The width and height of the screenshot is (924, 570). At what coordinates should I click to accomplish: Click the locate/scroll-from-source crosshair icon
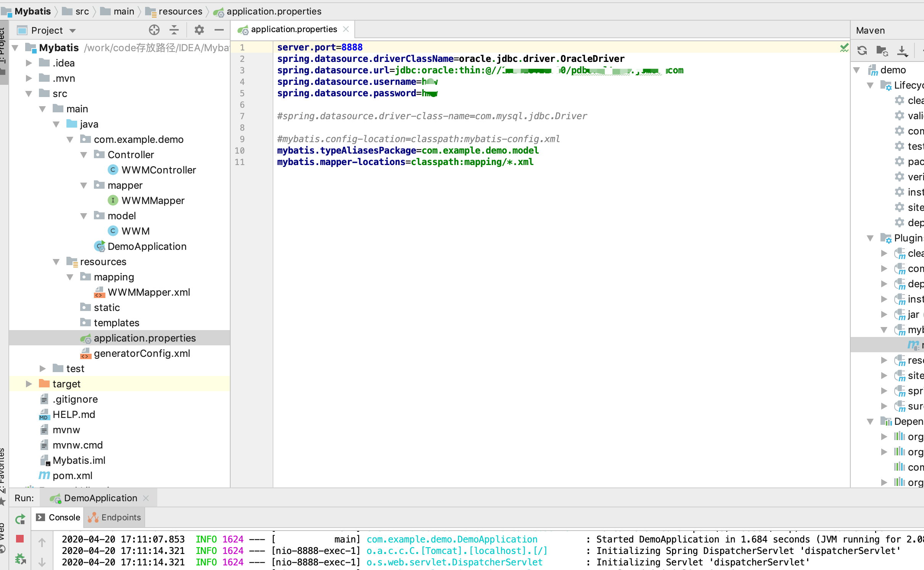tap(154, 30)
